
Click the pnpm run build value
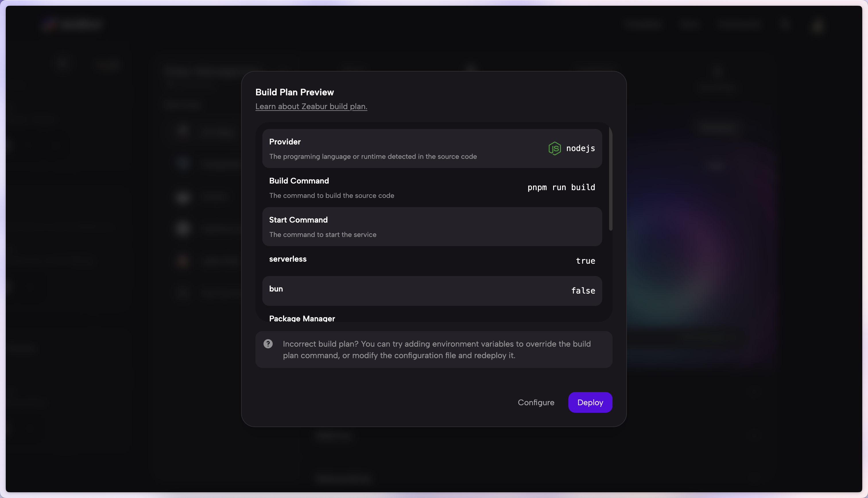tap(561, 188)
